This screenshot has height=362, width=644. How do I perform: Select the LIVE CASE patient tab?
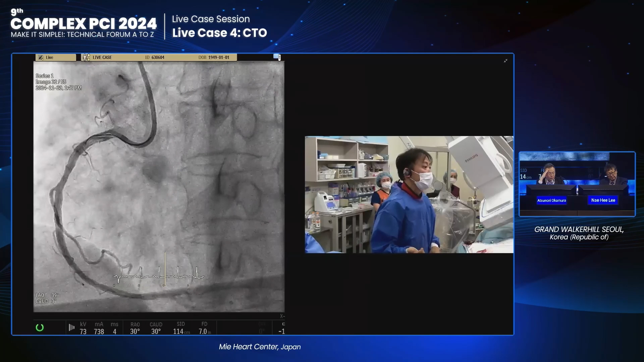pos(159,57)
